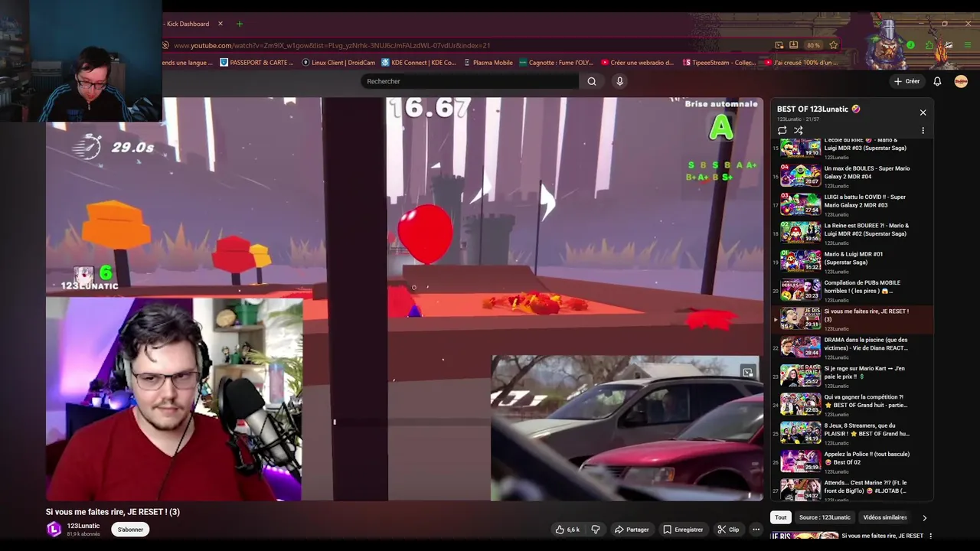Screen dimensions: 980x551
Task: Play LUIGI a battu le COVID playlist video
Action: tap(854, 204)
